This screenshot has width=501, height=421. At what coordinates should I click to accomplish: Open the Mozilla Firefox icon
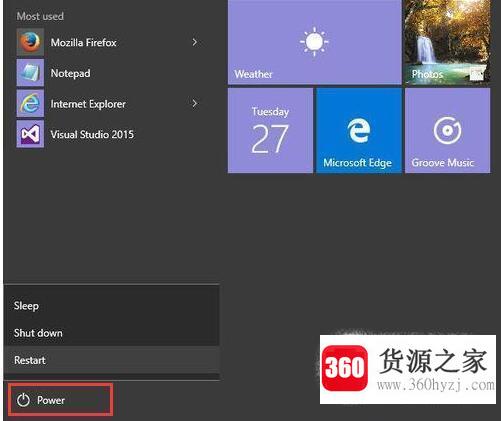[x=30, y=42]
